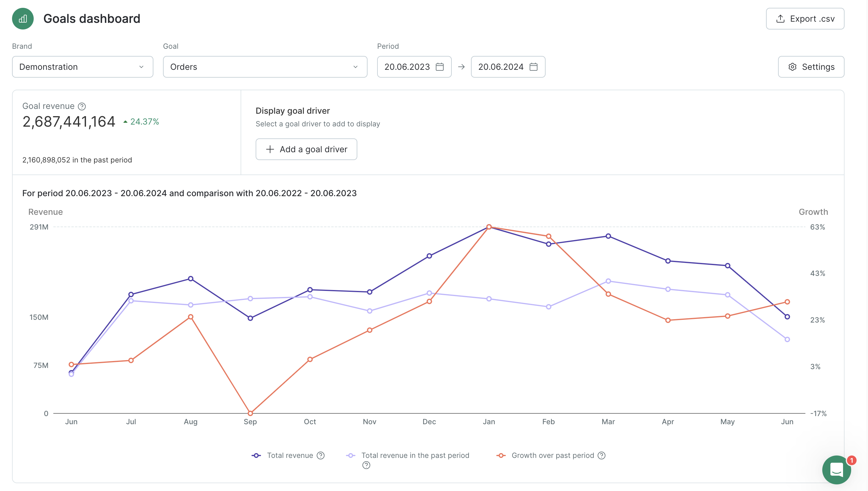Click the Aug point on Total revenue line
This screenshot has height=491, width=868.
coord(190,279)
